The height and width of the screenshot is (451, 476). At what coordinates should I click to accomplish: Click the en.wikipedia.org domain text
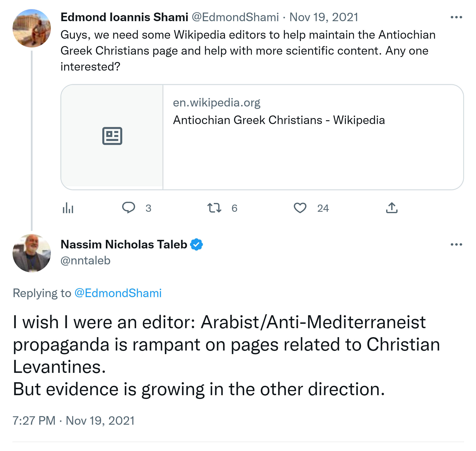coord(216,103)
